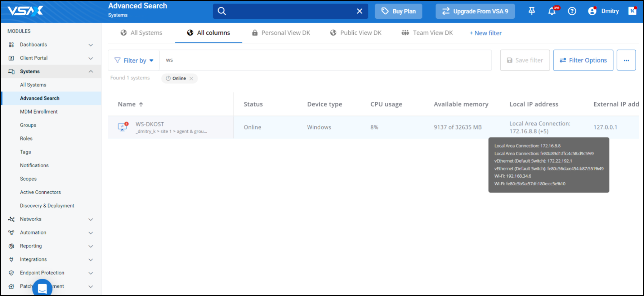Expand the Automation module
The height and width of the screenshot is (296, 644).
click(x=91, y=233)
